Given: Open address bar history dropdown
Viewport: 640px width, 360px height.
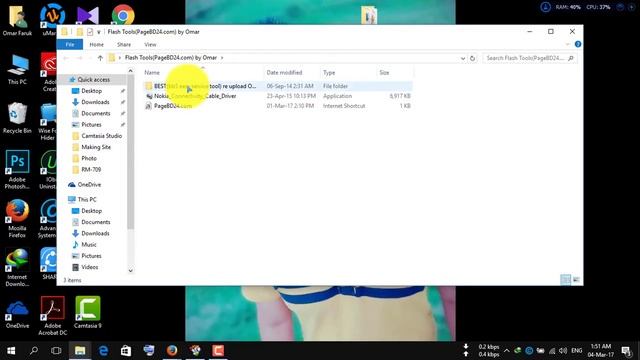Looking at the screenshot, I should pos(463,58).
